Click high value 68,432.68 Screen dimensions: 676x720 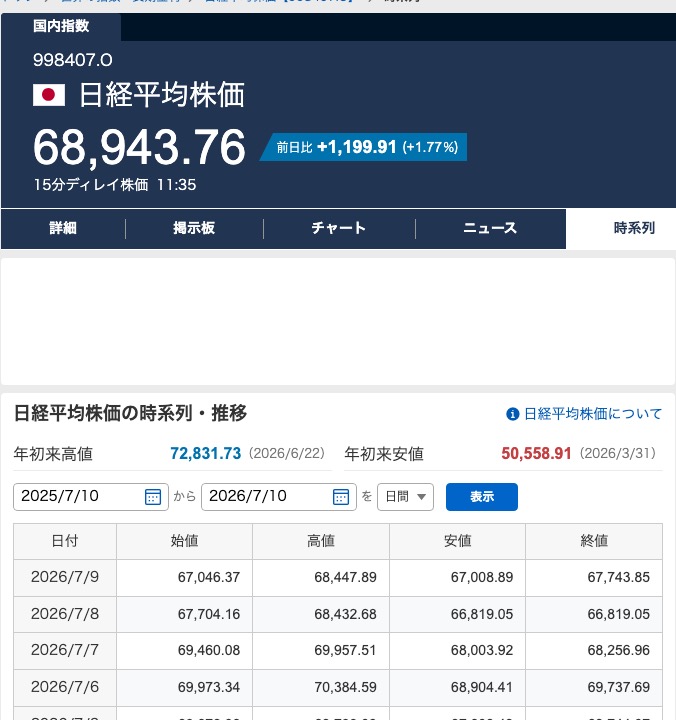[x=345, y=614]
